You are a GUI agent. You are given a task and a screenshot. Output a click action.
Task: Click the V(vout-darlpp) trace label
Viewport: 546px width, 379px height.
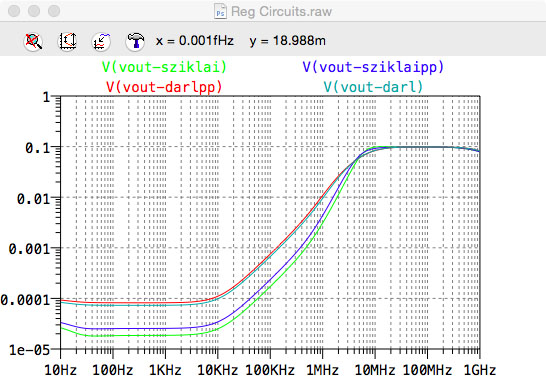(x=164, y=87)
